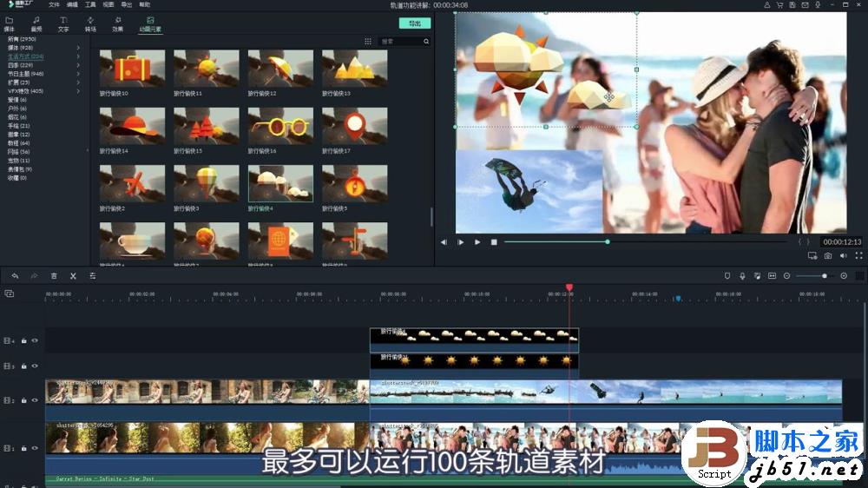The width and height of the screenshot is (868, 488).
Task: Open the mail message icon
Action: [x=805, y=5]
